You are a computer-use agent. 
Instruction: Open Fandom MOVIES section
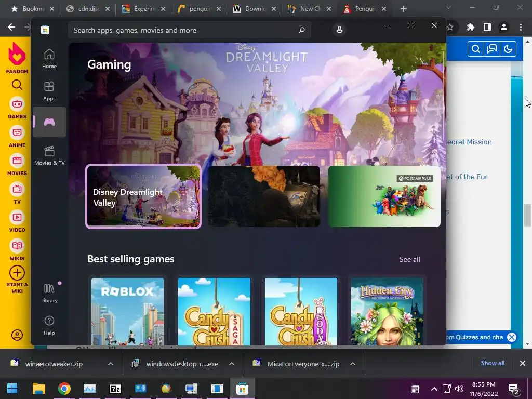click(17, 165)
